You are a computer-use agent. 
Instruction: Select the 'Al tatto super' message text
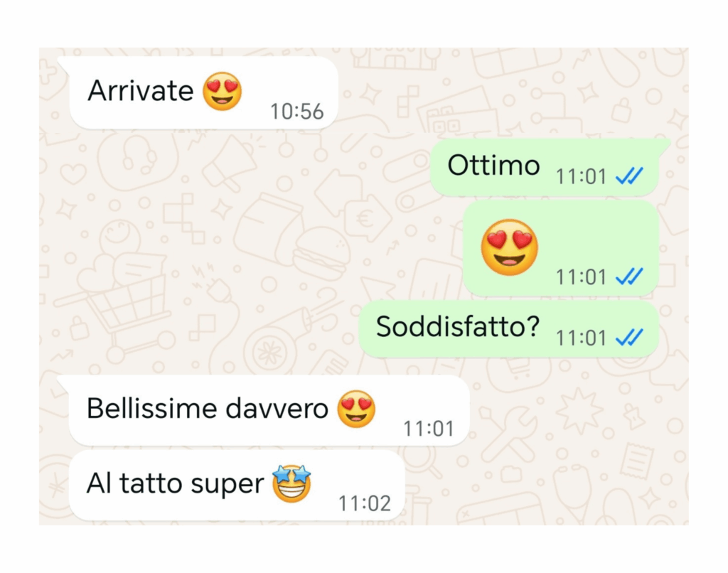pyautogui.click(x=175, y=484)
